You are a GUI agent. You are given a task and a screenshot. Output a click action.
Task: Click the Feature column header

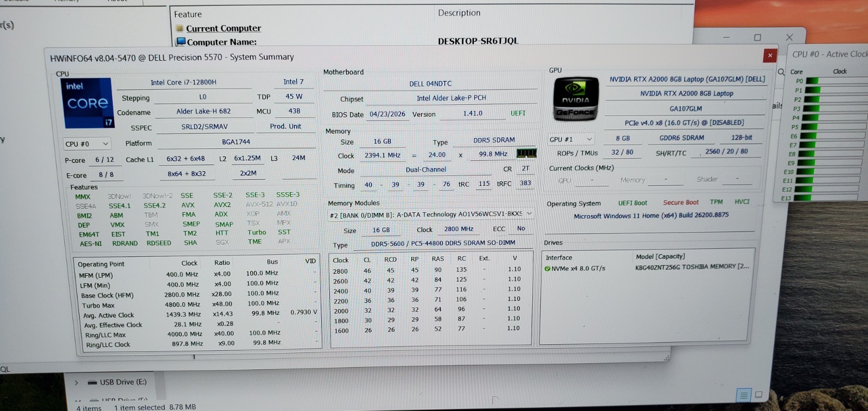tap(188, 15)
